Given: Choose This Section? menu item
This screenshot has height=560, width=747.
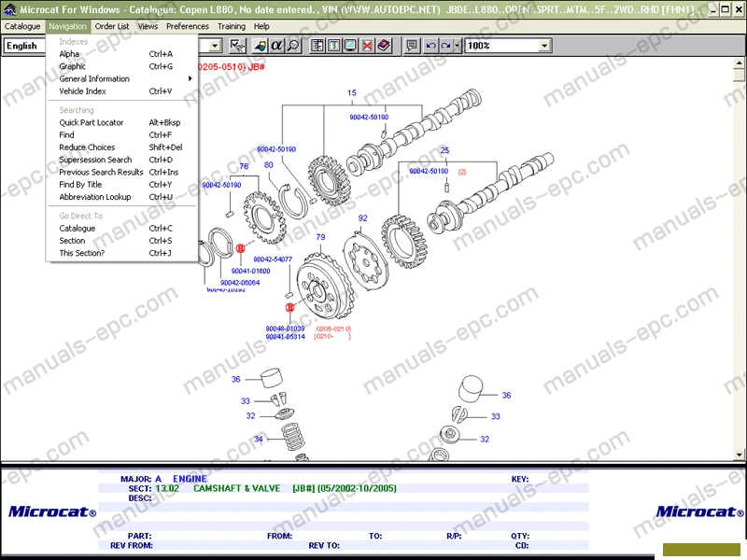Looking at the screenshot, I should (x=122, y=253).
